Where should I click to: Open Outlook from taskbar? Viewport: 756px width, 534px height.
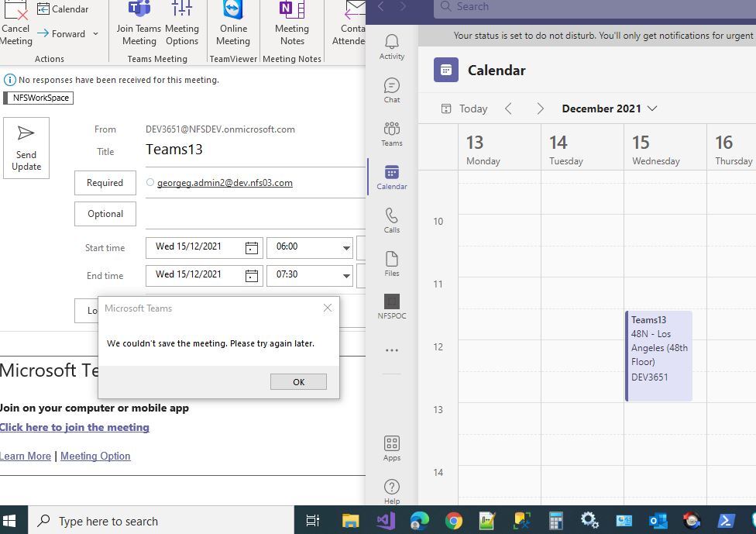tap(658, 521)
